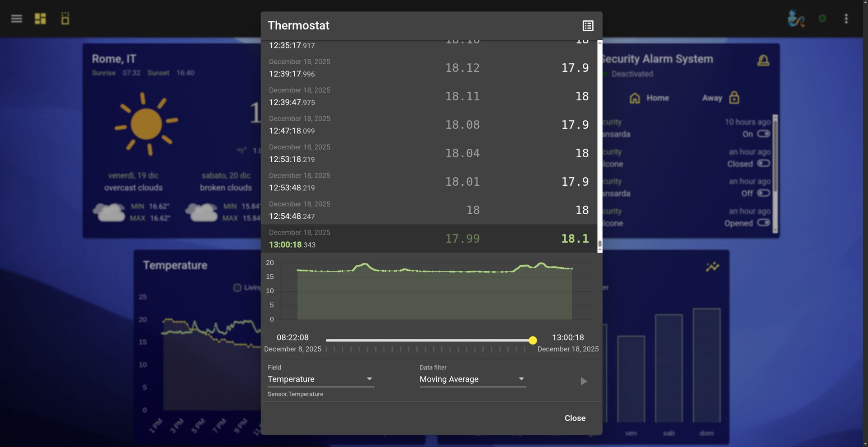Toggle the security sensor 'On' switch
The width and height of the screenshot is (868, 447).
click(764, 134)
